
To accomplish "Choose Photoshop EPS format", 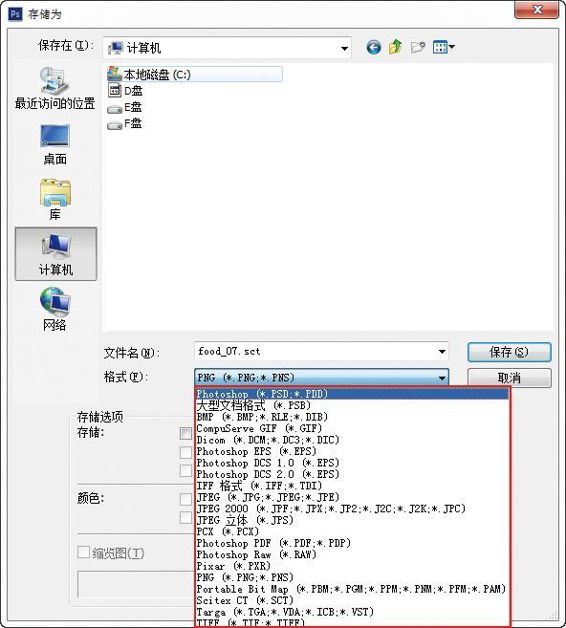I will tap(352, 451).
